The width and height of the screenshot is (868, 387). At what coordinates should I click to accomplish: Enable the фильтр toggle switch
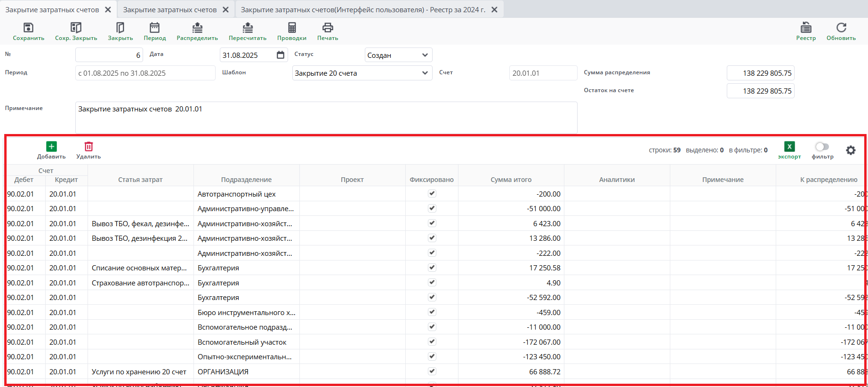(x=822, y=147)
